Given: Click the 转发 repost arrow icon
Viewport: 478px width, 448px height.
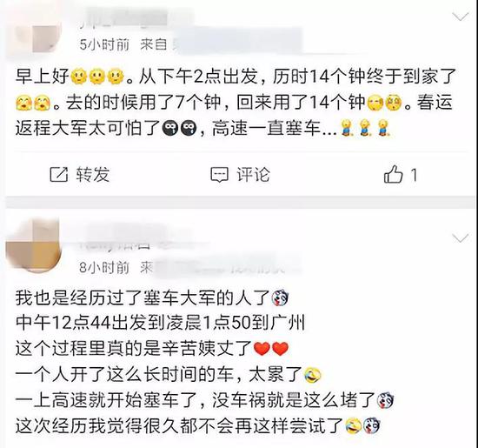Looking at the screenshot, I should [x=58, y=175].
